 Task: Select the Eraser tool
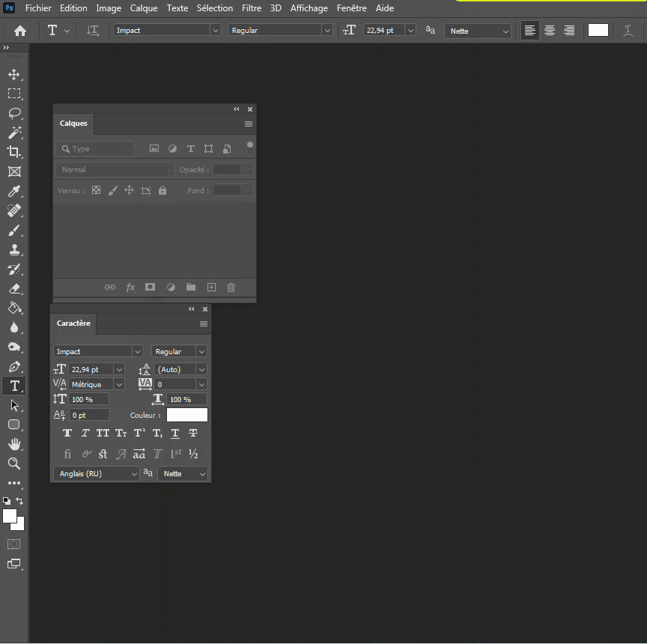[14, 289]
